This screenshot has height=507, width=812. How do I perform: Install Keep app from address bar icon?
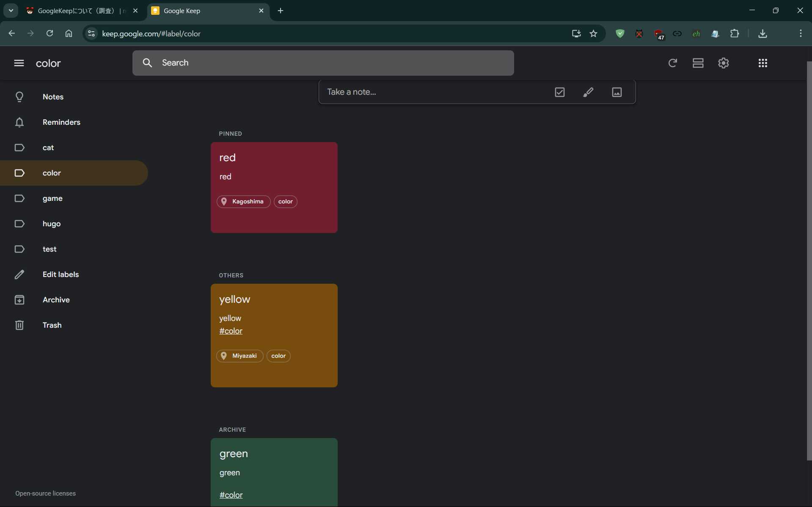[x=576, y=33]
